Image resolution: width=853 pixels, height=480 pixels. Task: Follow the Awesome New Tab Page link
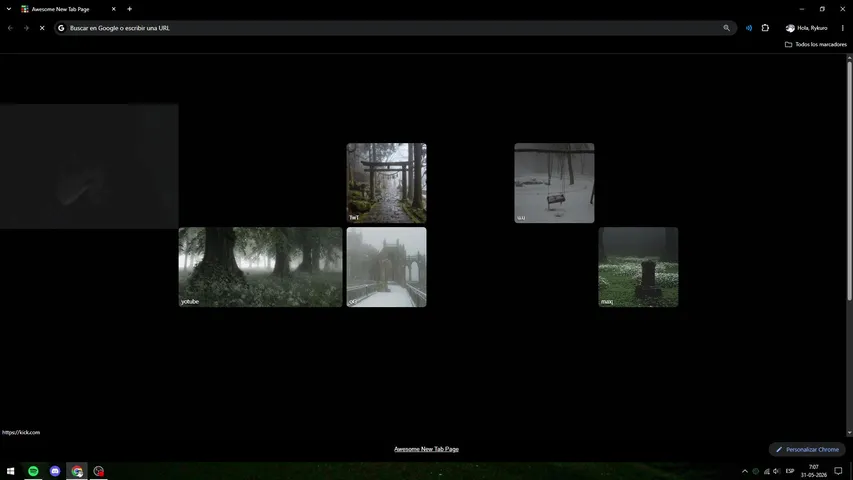[x=426, y=449]
